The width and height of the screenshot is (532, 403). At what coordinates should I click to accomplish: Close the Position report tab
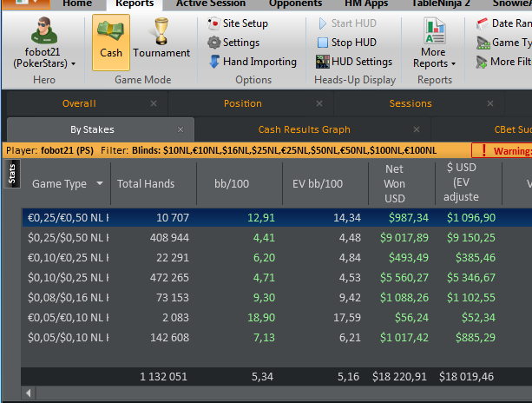coord(319,103)
